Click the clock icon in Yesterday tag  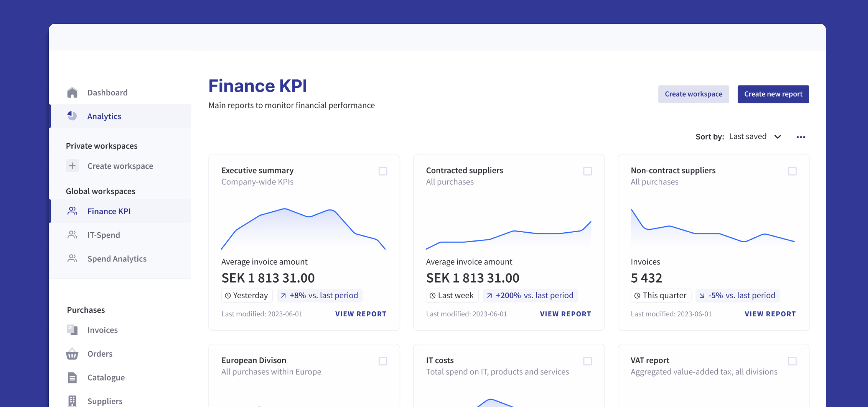click(228, 295)
